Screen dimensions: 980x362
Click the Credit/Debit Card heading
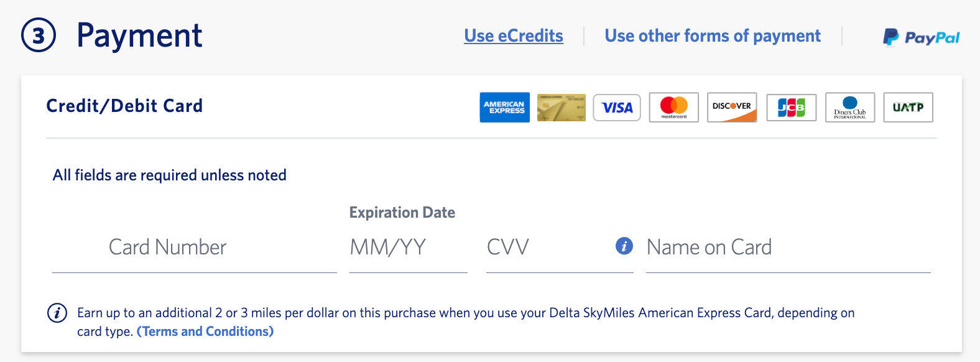(124, 106)
